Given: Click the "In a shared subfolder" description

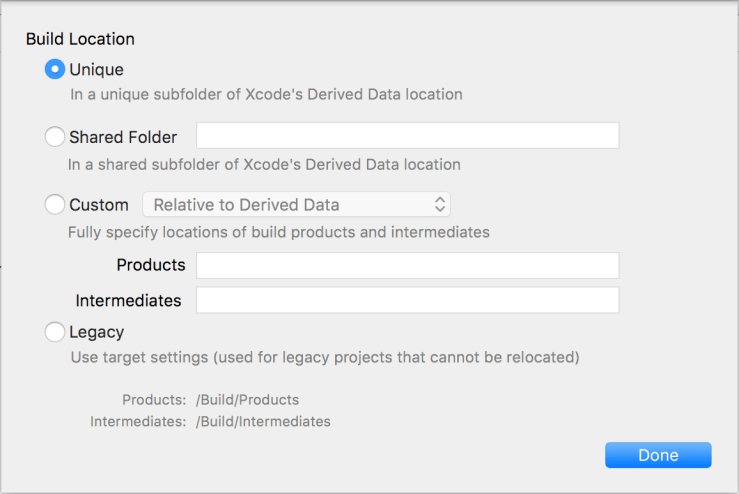Looking at the screenshot, I should (264, 164).
